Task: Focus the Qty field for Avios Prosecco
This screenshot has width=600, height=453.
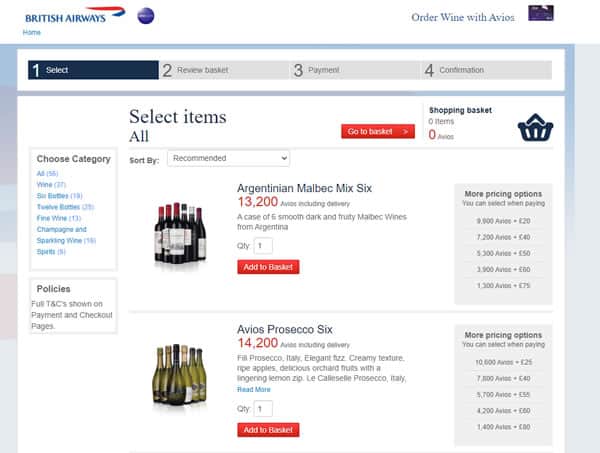Action: 263,409
